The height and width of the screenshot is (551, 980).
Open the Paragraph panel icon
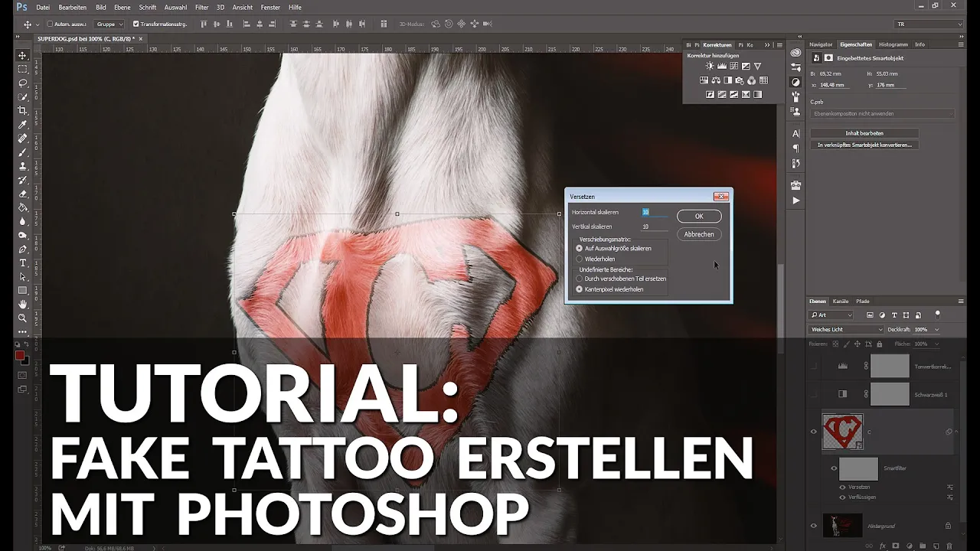(x=795, y=148)
